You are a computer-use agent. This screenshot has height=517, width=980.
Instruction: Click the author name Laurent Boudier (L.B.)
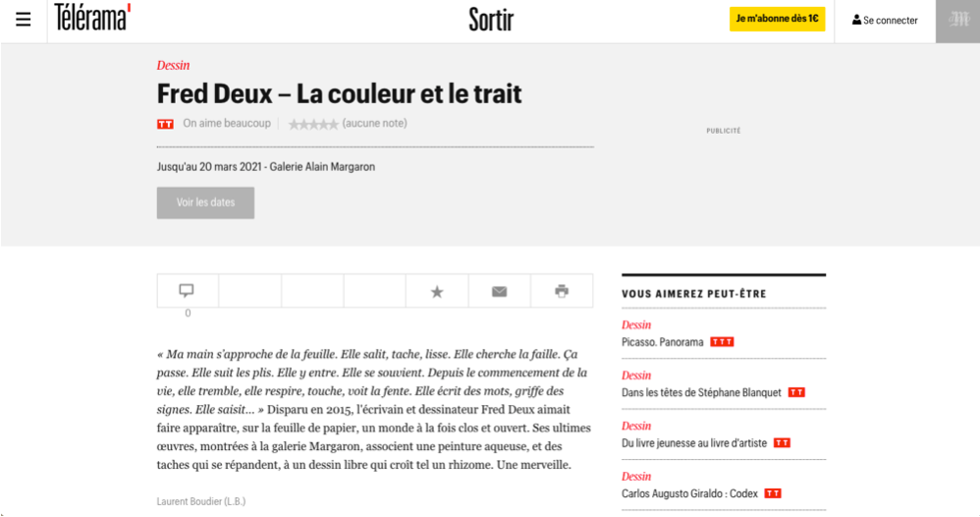(201, 501)
